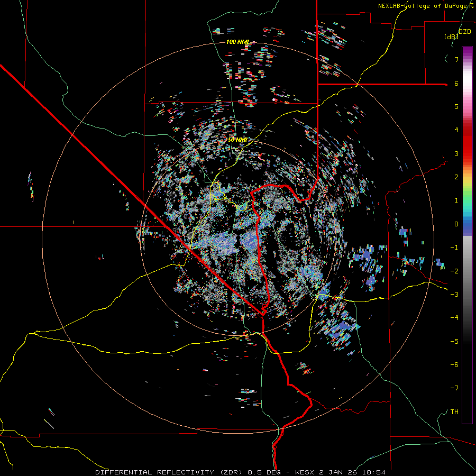This screenshot has height=476, width=476.
Task: Click the -2 value on the color scale
Action: 454,271
